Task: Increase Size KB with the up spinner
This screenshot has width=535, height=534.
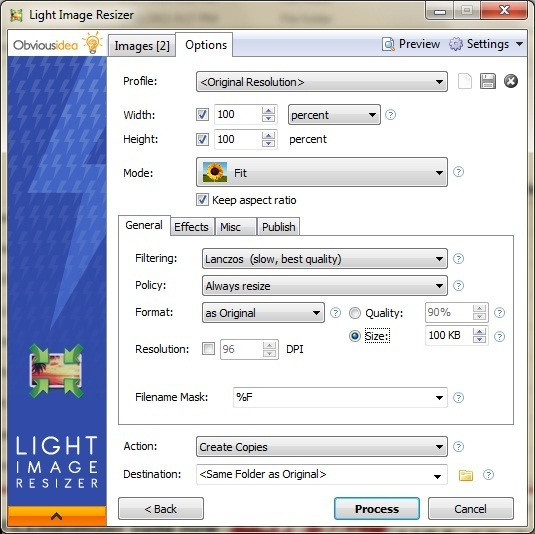Action: (x=480, y=331)
